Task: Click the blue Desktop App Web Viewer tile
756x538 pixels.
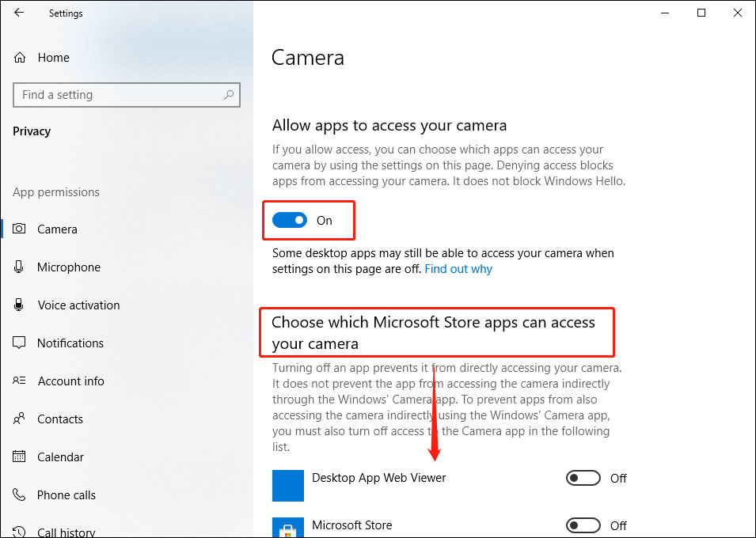Action: 287,485
